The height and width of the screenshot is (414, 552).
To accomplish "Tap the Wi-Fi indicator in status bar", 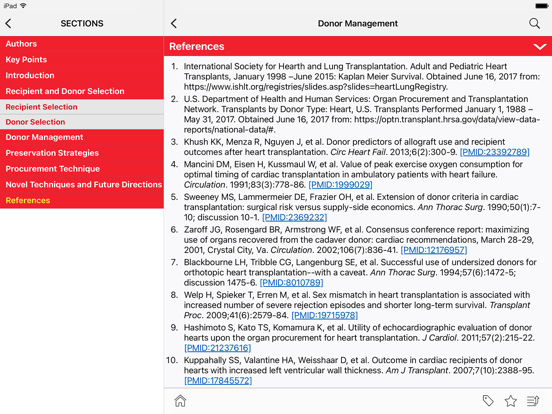I will click(x=23, y=6).
